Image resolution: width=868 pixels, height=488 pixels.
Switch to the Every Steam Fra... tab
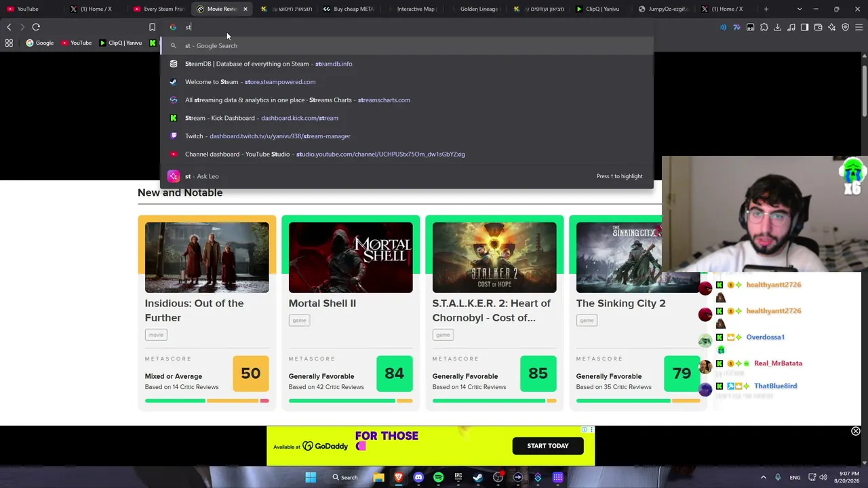pyautogui.click(x=159, y=9)
